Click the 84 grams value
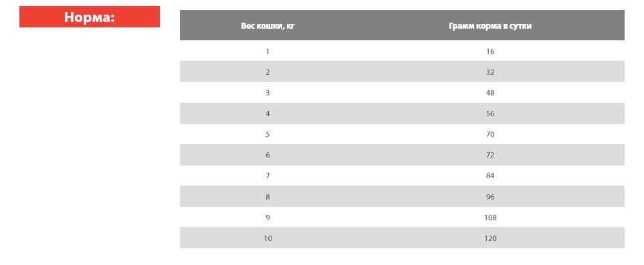This screenshot has height=265, width=644. pyautogui.click(x=490, y=176)
